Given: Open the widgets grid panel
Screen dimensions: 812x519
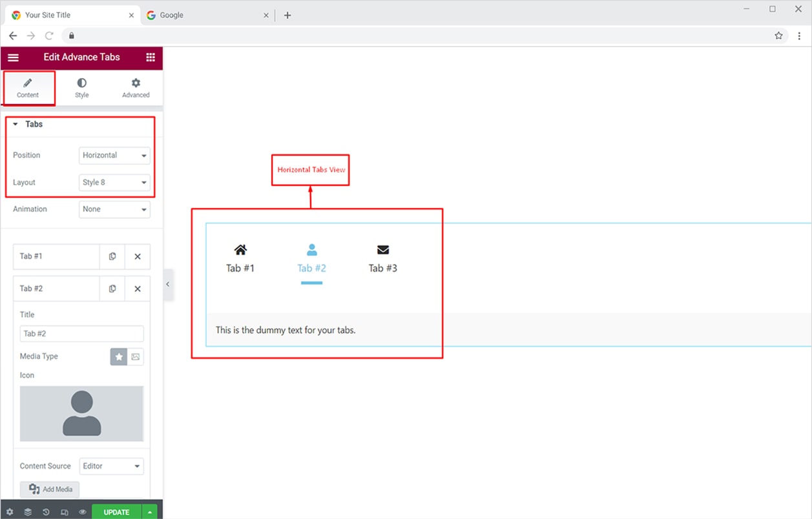Looking at the screenshot, I should (151, 57).
